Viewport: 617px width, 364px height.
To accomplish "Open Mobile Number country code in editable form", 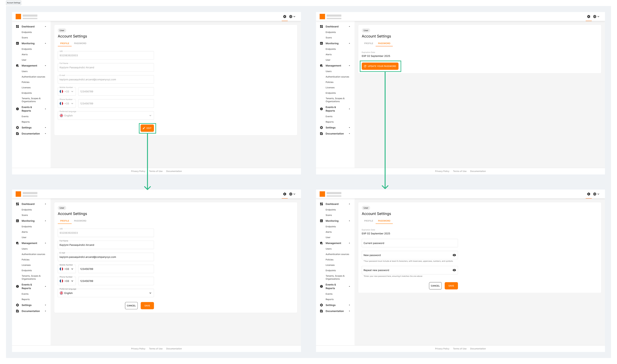I will (x=67, y=269).
